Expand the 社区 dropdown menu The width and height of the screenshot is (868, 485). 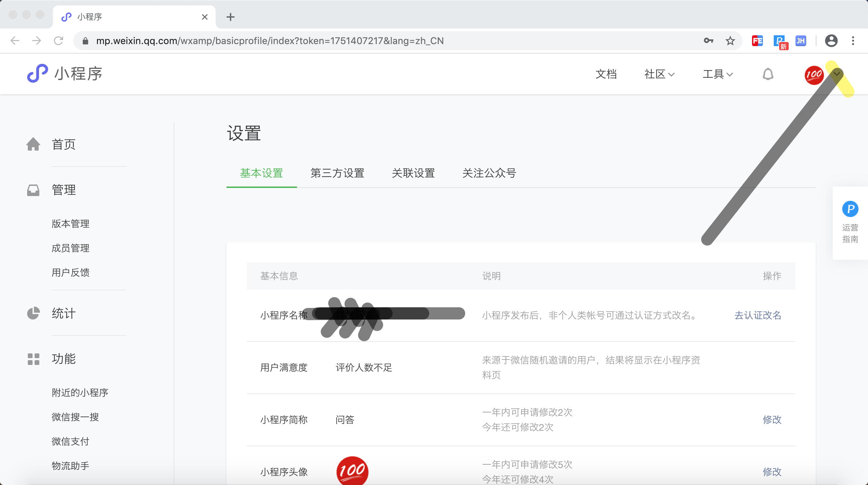click(659, 74)
